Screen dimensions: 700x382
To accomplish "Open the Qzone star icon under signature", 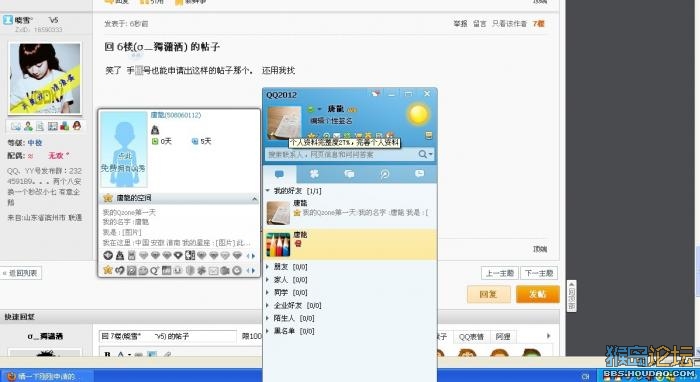I will 312,135.
